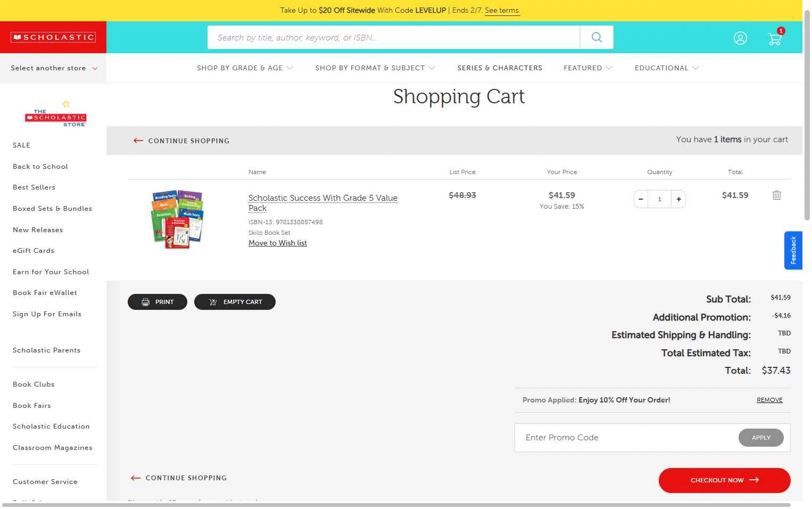812x509 pixels.
Task: Open New Releases in sidebar
Action: click(x=38, y=230)
